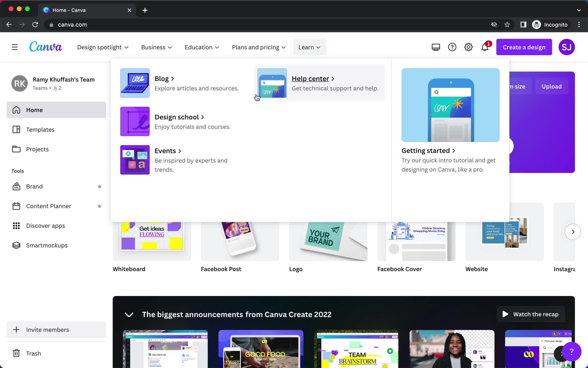Open the Chrome three-dot menu
Viewport: 588px width, 368px height.
[579, 25]
